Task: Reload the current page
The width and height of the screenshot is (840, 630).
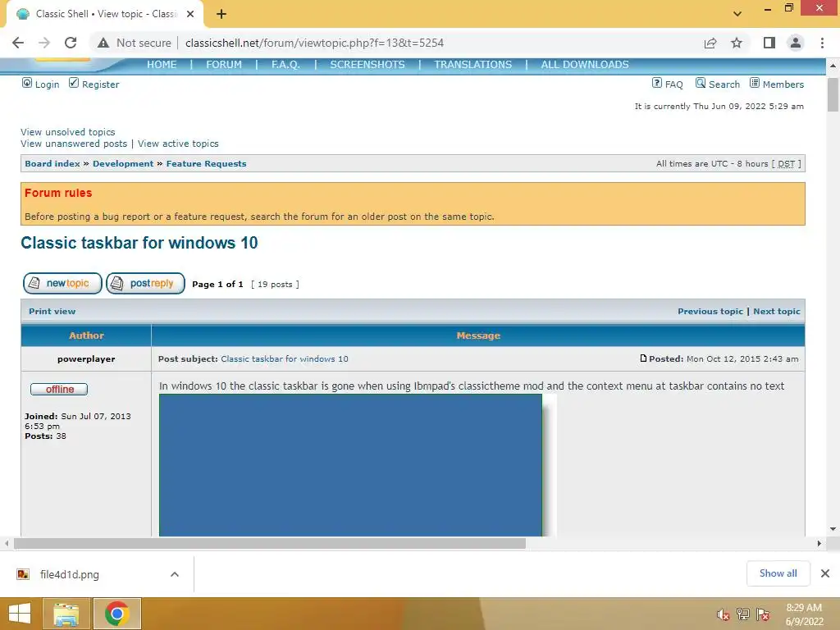Action: pyautogui.click(x=71, y=43)
